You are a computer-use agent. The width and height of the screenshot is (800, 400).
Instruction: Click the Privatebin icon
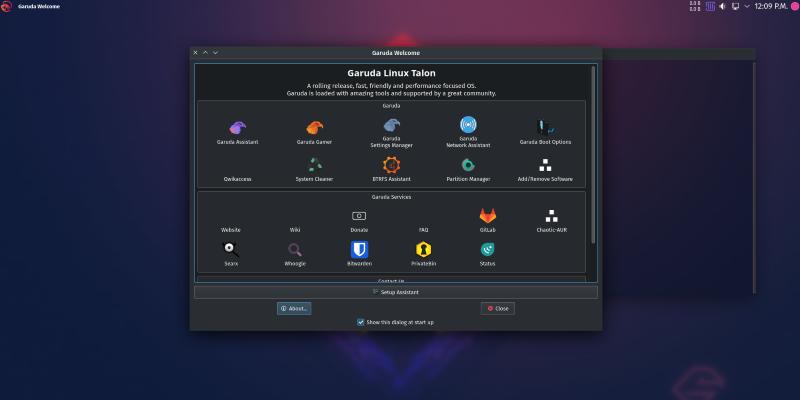tap(423, 250)
